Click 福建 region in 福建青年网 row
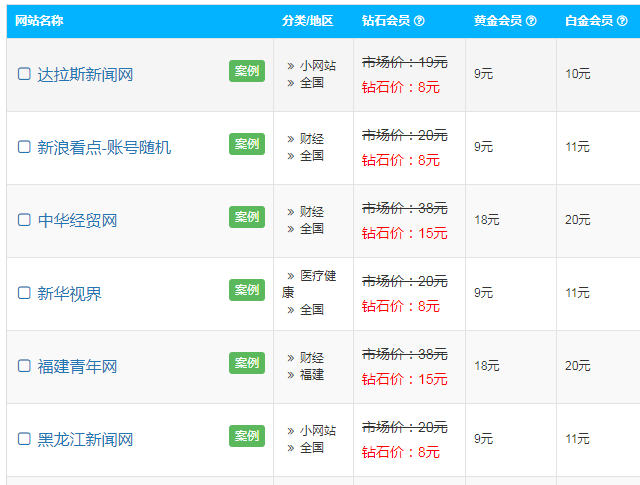Viewport: 640px width, 485px height. pos(312,375)
